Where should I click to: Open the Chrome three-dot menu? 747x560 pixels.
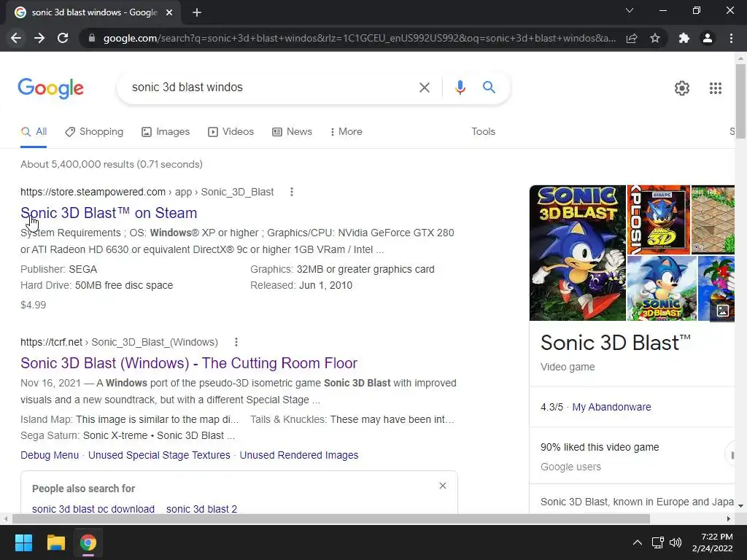731,38
